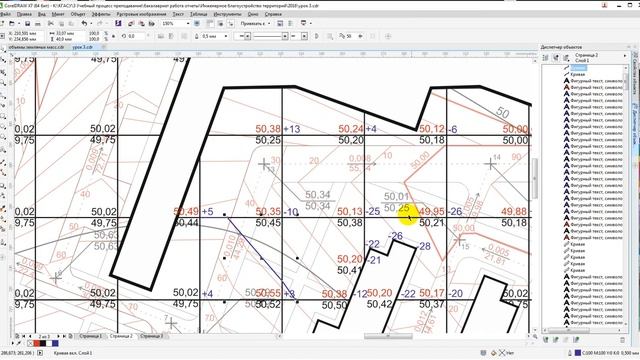Toggle Show object properties in docker

pos(546,58)
